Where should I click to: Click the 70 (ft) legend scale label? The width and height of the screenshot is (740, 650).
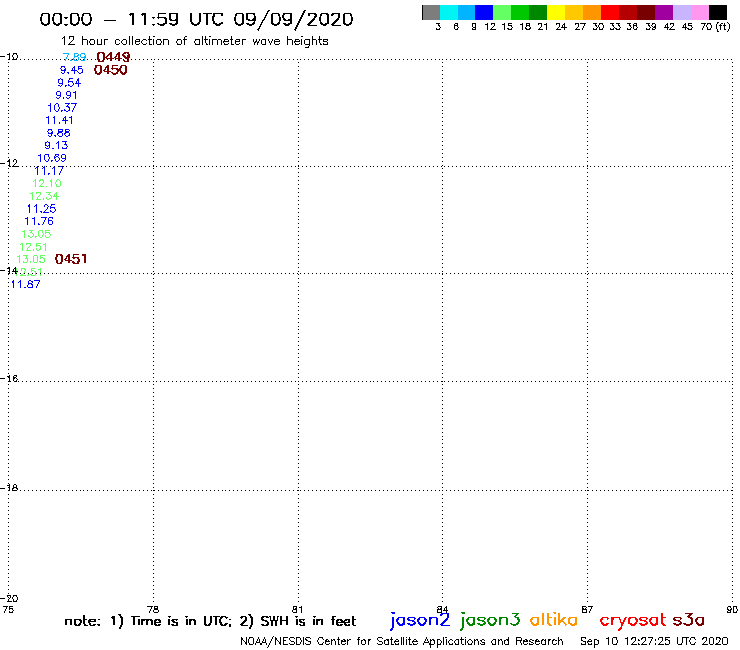[715, 27]
